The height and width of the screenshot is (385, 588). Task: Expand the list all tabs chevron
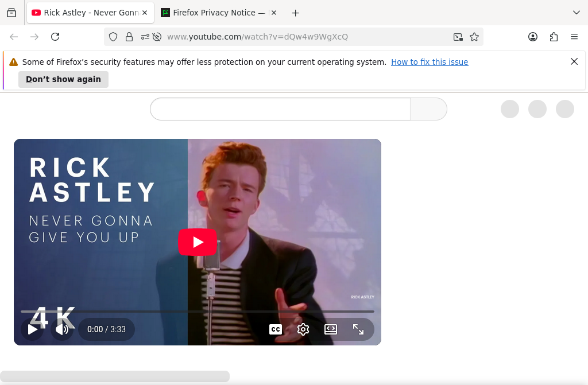tap(577, 13)
